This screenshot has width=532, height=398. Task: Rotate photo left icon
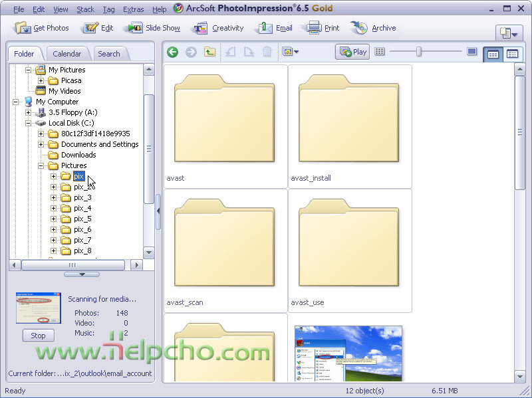230,52
